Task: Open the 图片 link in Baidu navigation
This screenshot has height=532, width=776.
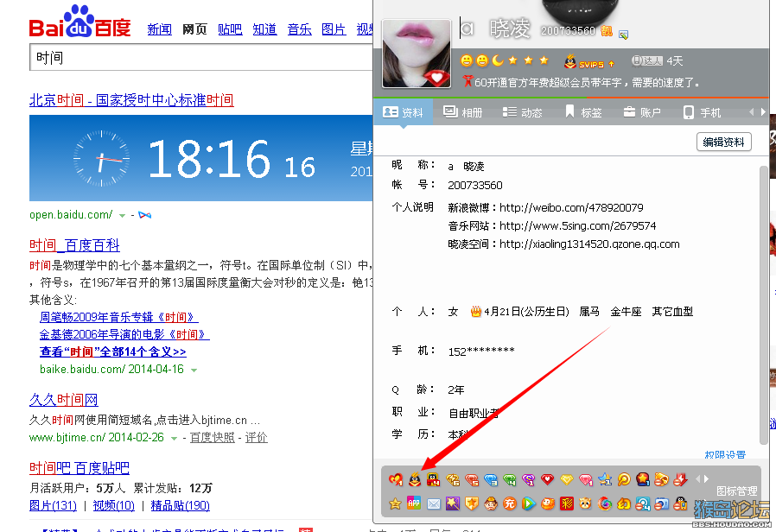Action: (334, 29)
